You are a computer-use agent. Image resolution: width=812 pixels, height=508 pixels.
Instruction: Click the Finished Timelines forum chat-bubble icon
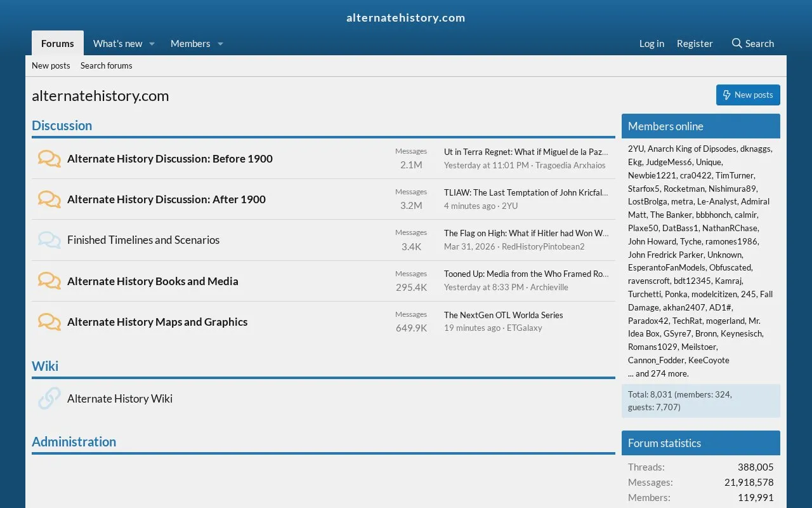click(49, 240)
